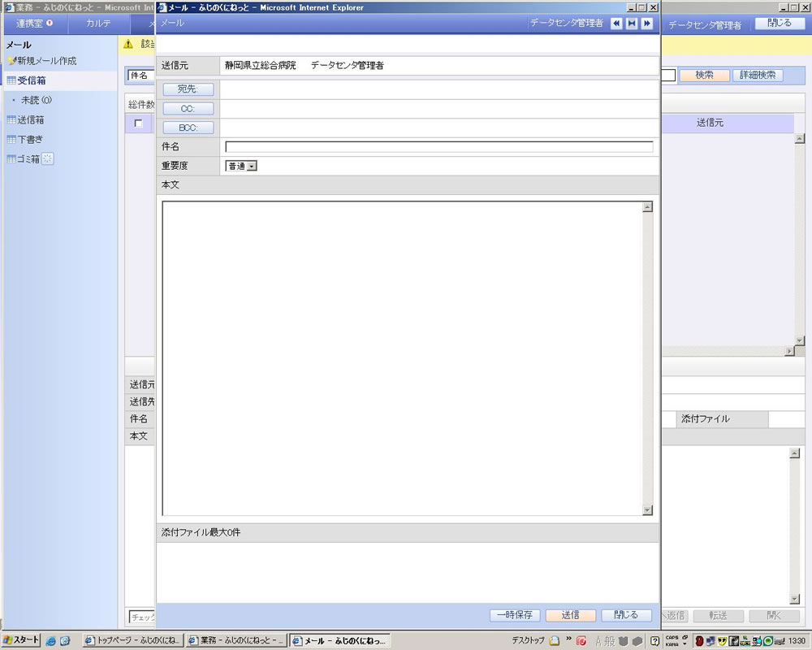Click the CC button
The image size is (812, 650).
click(x=188, y=109)
